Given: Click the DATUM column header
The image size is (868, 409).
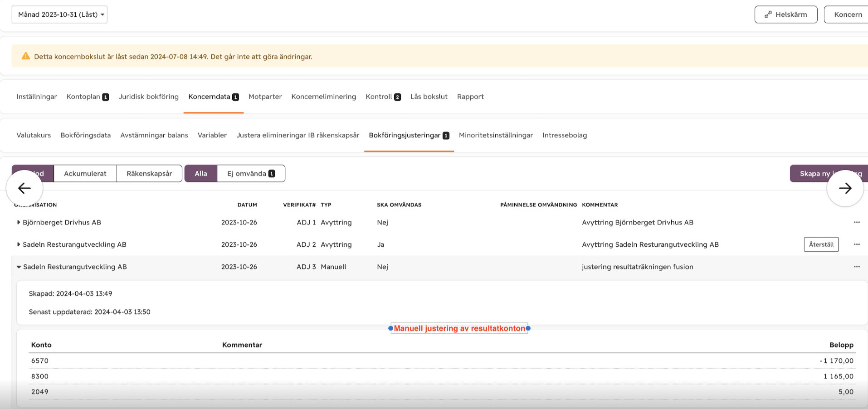Looking at the screenshot, I should coord(247,205).
